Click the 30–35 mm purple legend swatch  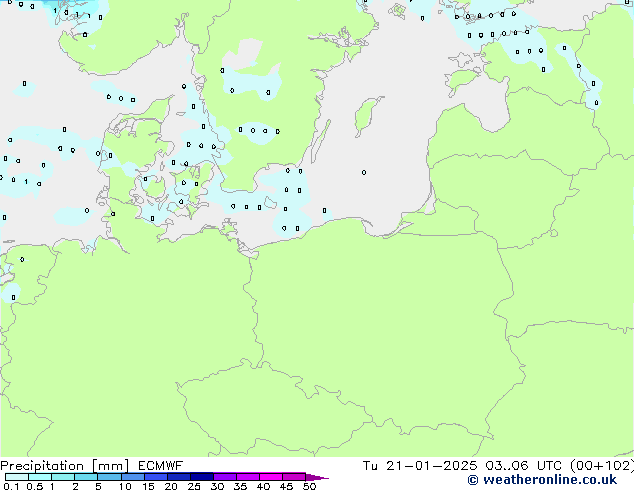(224, 477)
